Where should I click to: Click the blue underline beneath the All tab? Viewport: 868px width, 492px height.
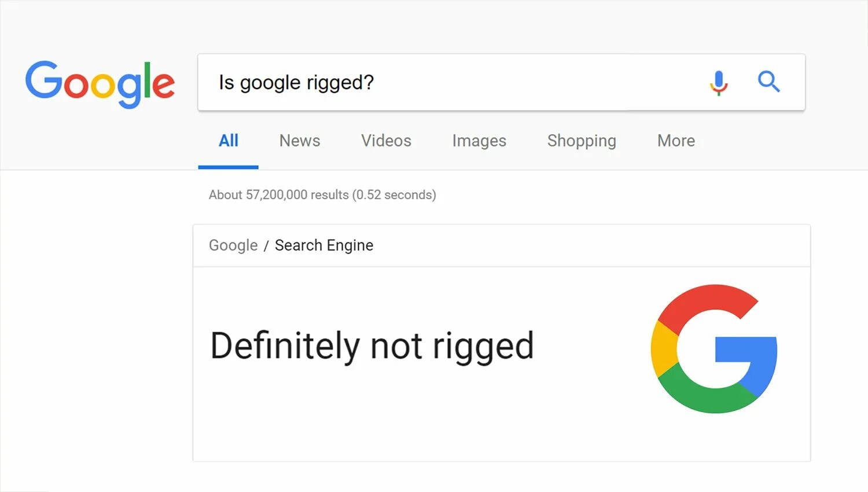coord(228,167)
